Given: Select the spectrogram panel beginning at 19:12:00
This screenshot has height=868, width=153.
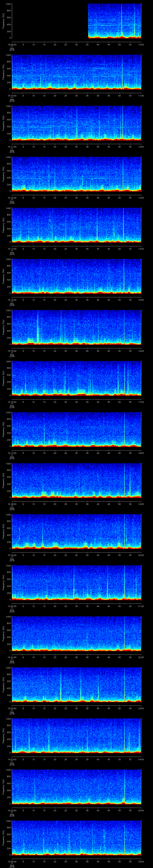Looking at the screenshot, I should click(76, 174).
